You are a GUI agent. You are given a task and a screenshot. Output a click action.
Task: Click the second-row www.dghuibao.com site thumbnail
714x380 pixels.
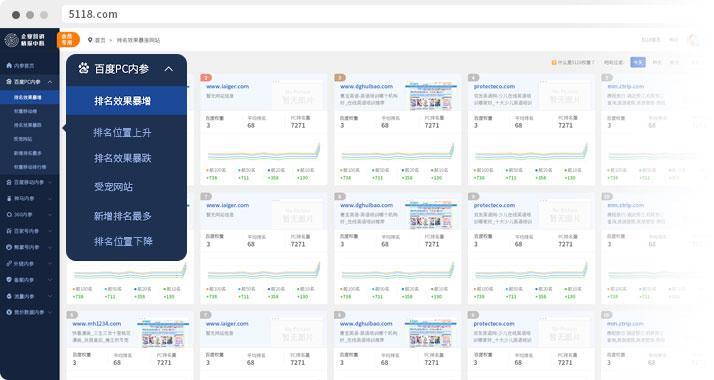tap(431, 215)
